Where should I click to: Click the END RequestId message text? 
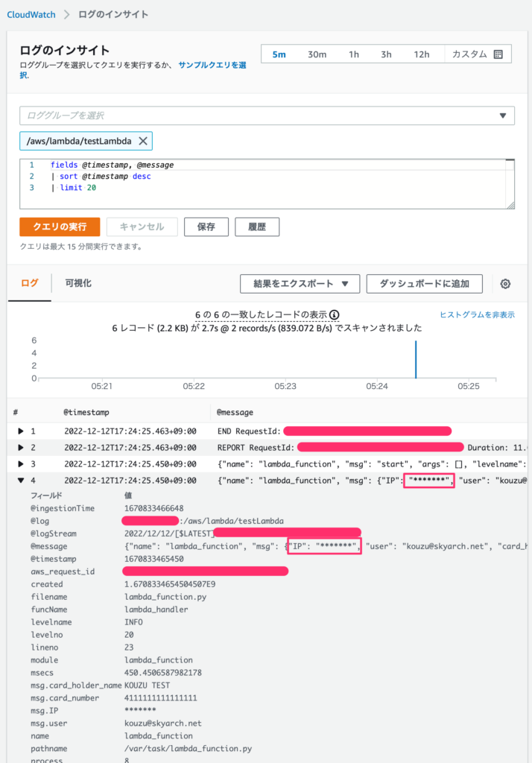click(249, 431)
